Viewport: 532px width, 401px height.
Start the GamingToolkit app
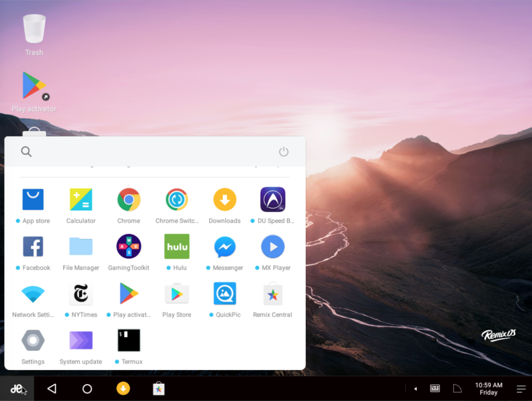click(x=129, y=246)
